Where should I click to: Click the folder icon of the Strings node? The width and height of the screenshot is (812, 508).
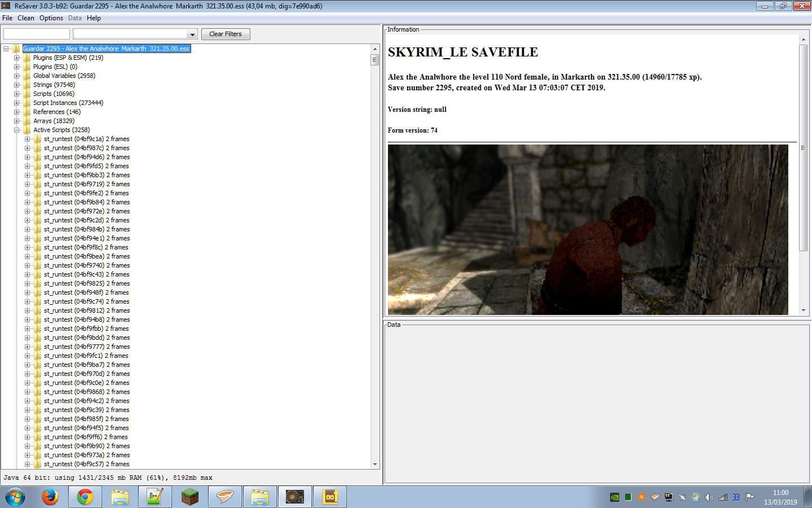(x=27, y=85)
